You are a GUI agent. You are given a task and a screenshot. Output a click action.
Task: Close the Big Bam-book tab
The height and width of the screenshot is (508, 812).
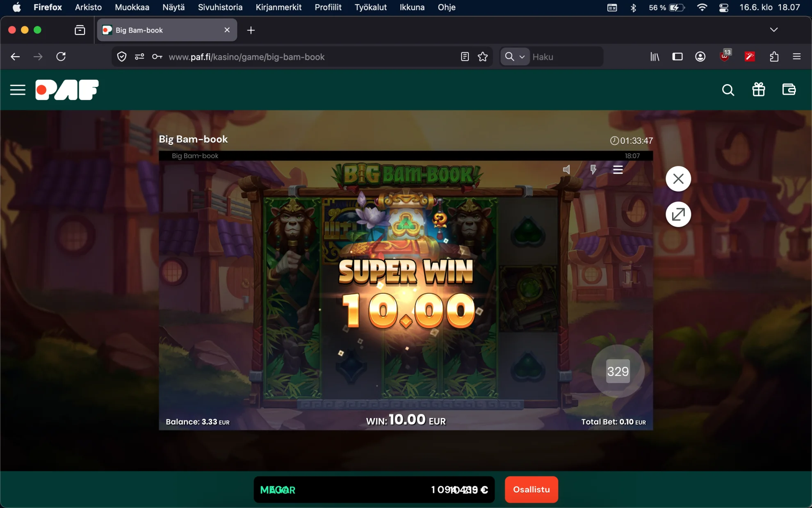(x=227, y=30)
